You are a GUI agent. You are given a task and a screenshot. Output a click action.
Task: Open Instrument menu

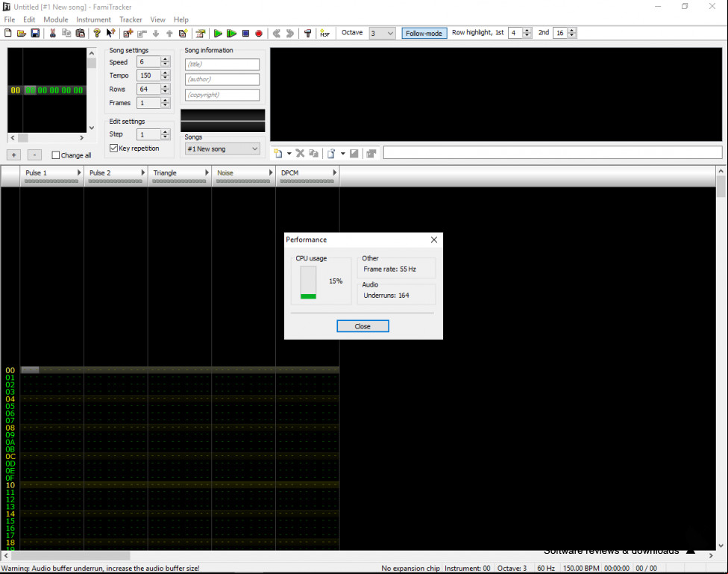[93, 19]
